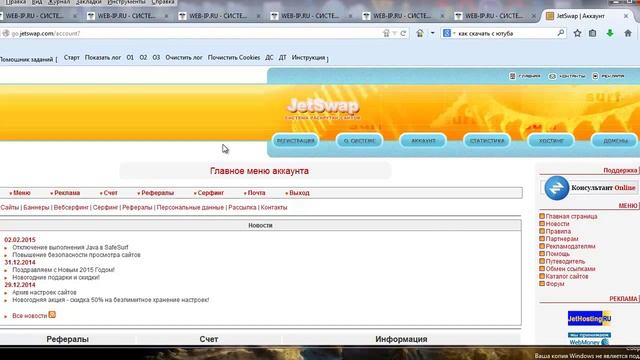Open the Рассылка link
Viewport: 640px width, 360px height.
(242, 207)
